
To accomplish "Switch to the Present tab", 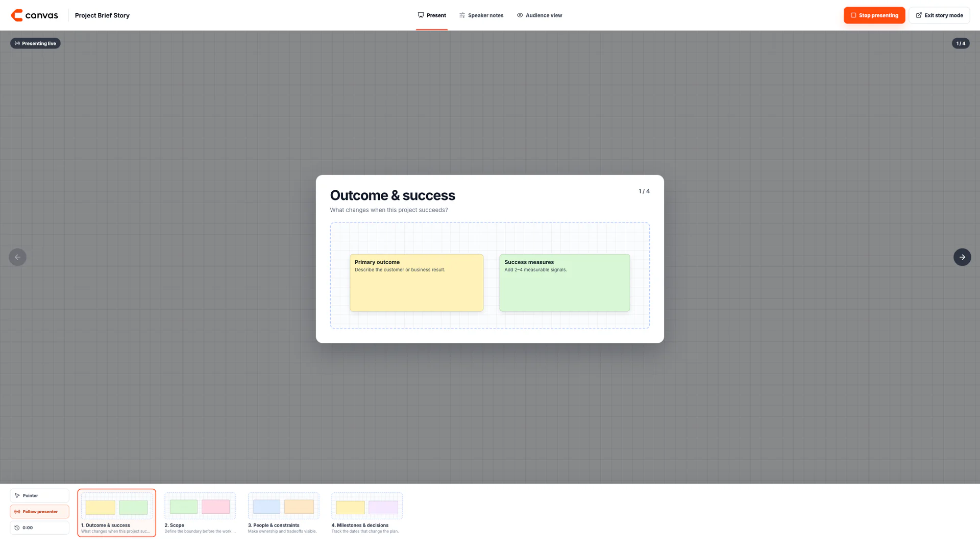I will (432, 15).
